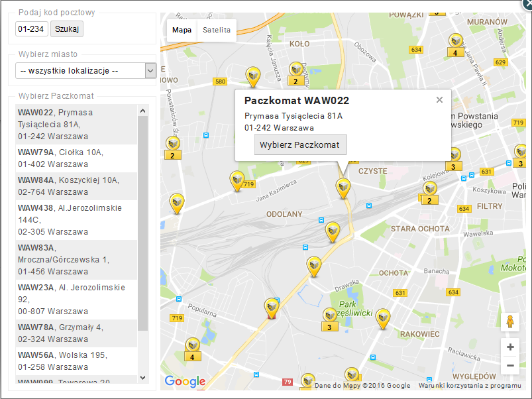Click the paczkomat marker beside the 580 road sign
Image resolution: width=532 pixels, height=399 pixels.
point(253,77)
